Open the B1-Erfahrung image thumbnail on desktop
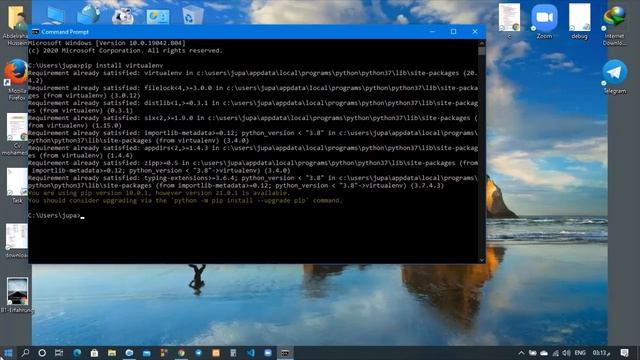640x360 pixels. (17, 295)
